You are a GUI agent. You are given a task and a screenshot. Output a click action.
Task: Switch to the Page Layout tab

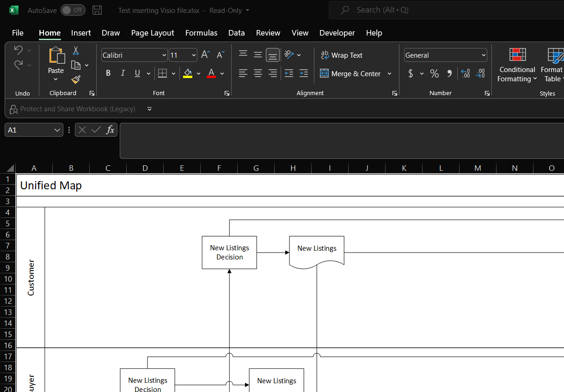[x=153, y=33]
